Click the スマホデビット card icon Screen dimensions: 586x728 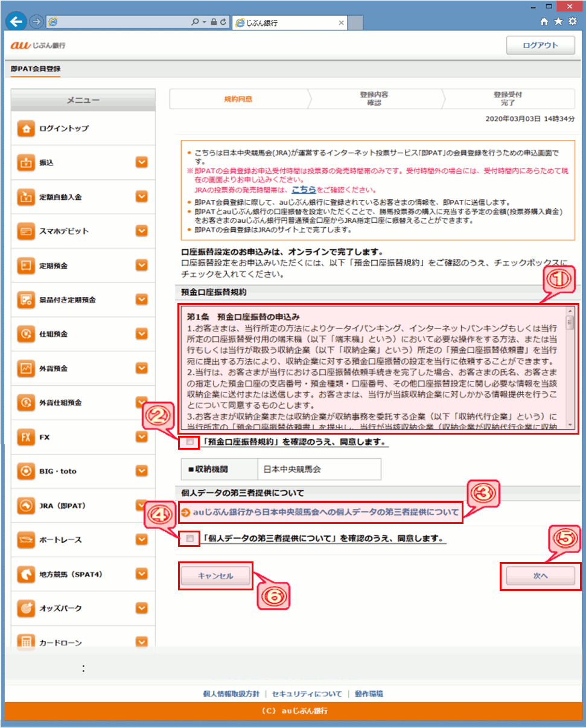(x=25, y=231)
